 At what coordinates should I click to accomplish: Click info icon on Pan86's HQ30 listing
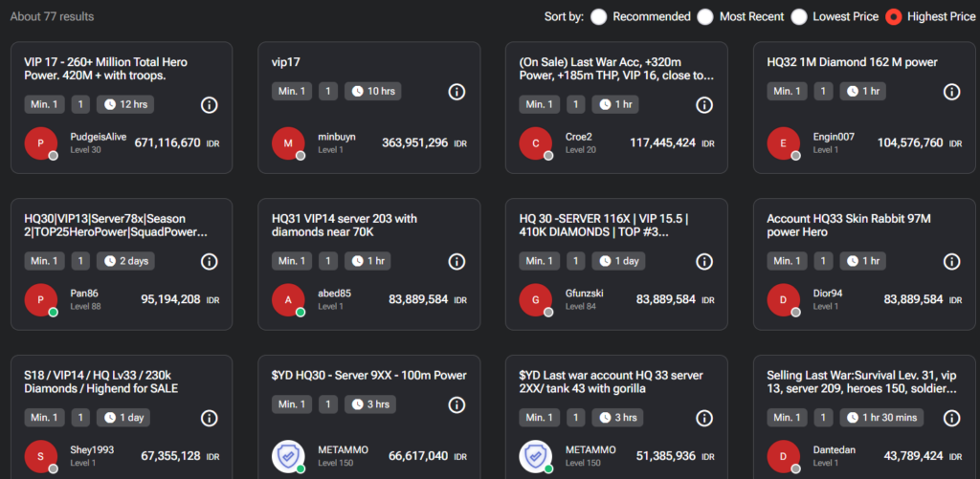point(210,261)
